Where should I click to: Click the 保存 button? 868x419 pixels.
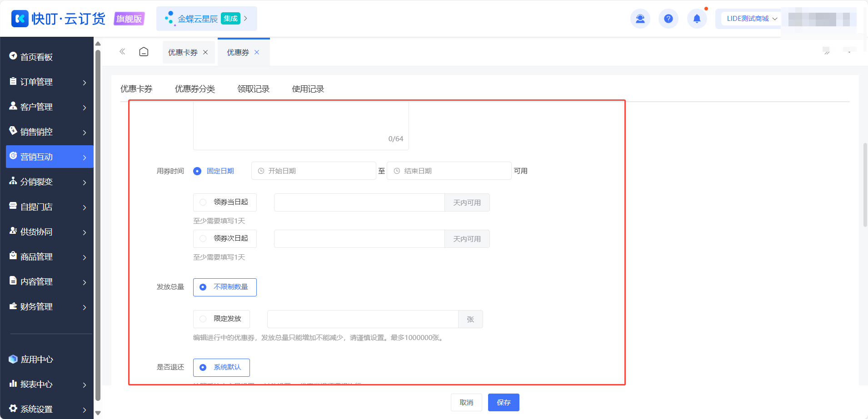pyautogui.click(x=504, y=403)
